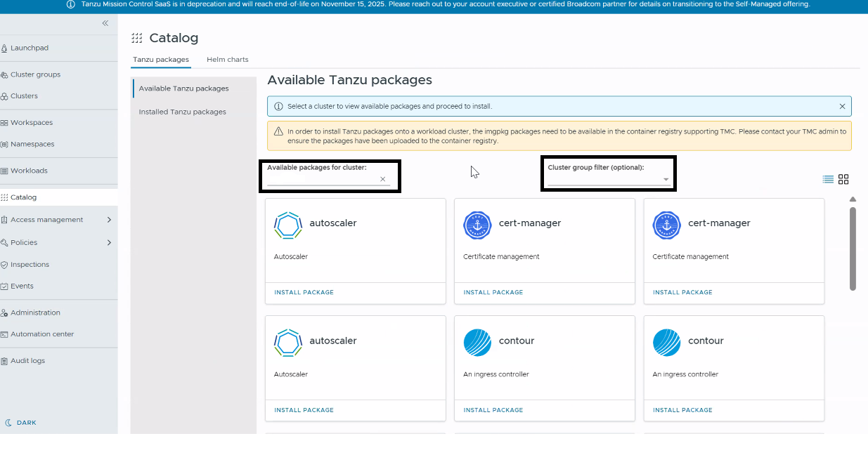
Task: Switch to list view layout
Action: pos(828,180)
